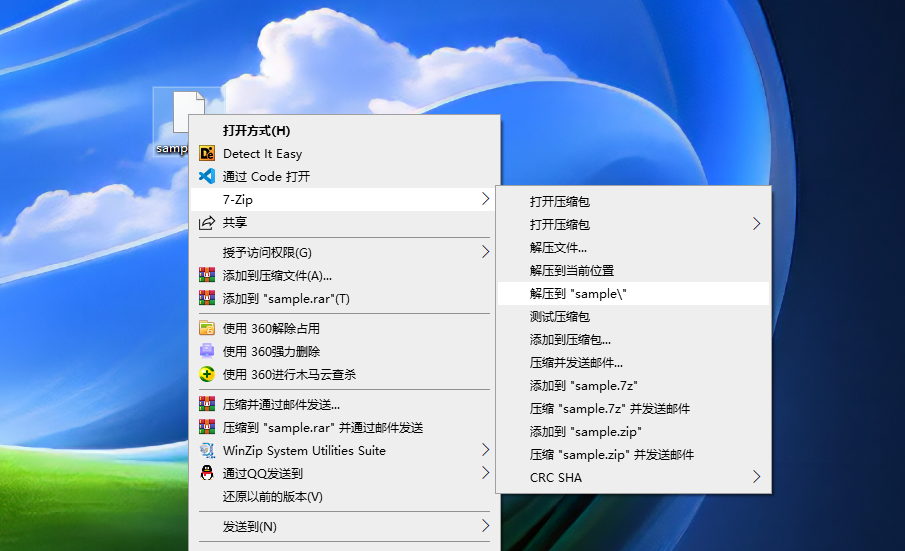
Task: Expand second 打开压缩包 submenu arrow
Action: [x=757, y=224]
